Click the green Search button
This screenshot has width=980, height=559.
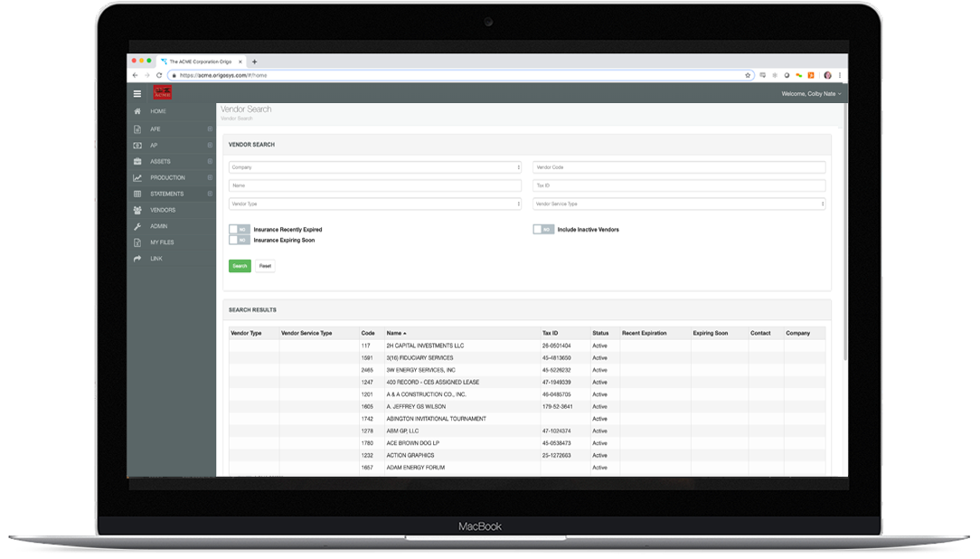tap(240, 266)
